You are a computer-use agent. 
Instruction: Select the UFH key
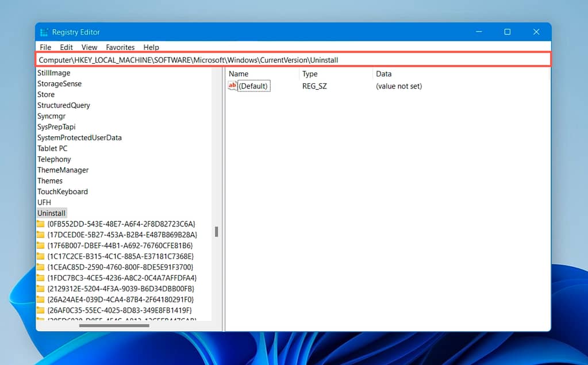(44, 202)
